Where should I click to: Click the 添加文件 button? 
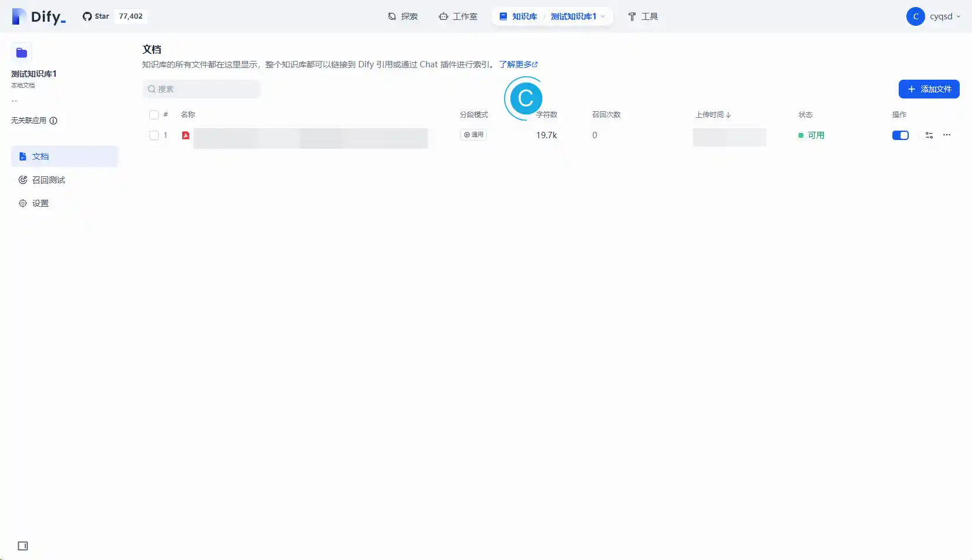pyautogui.click(x=929, y=89)
